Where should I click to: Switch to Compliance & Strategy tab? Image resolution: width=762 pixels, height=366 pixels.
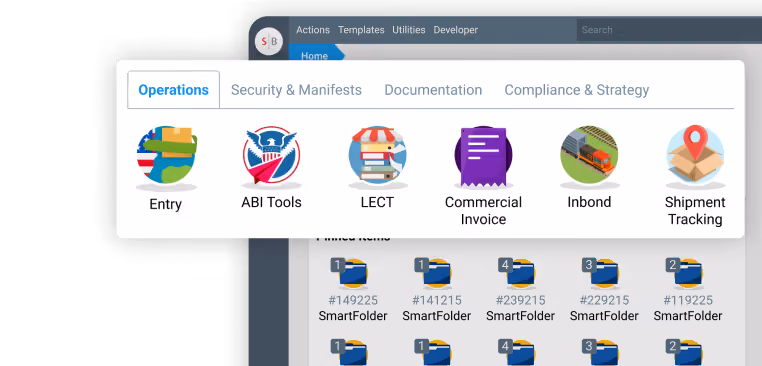coord(576,90)
